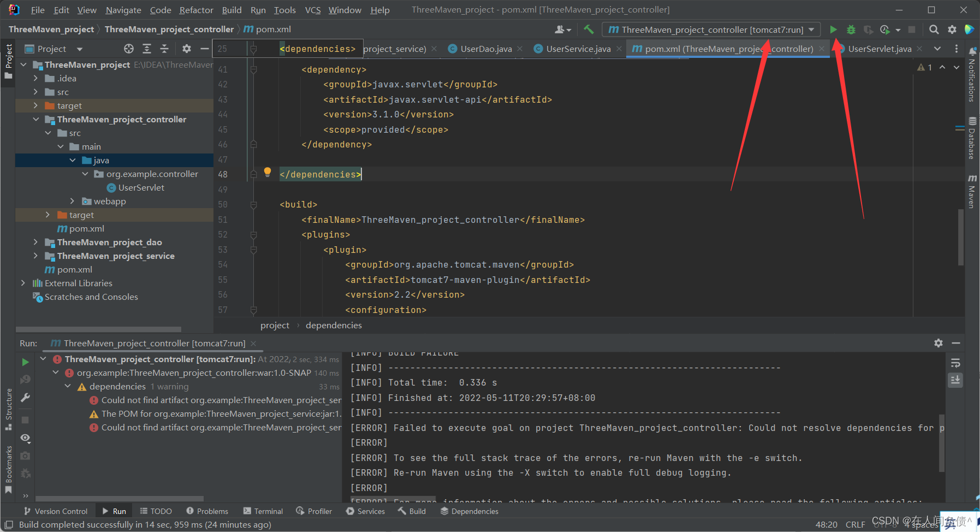Toggle soft-wrap in the console output
This screenshot has width=980, height=532.
(x=955, y=363)
